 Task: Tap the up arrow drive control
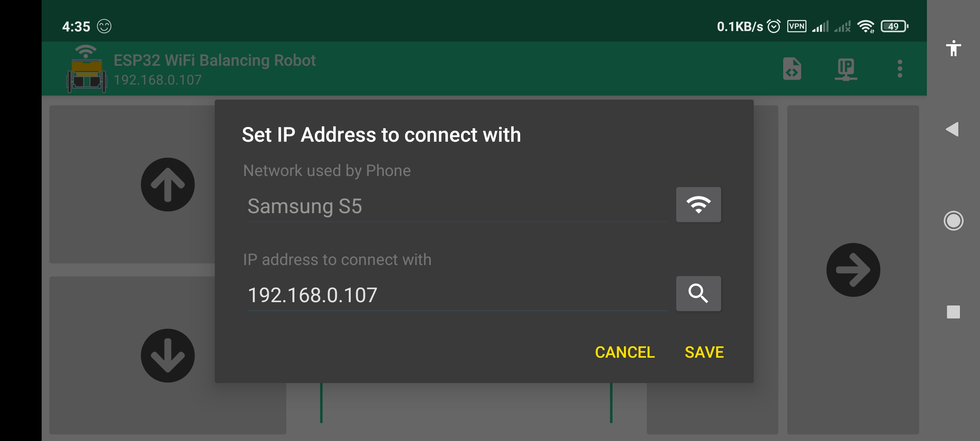[x=168, y=185]
